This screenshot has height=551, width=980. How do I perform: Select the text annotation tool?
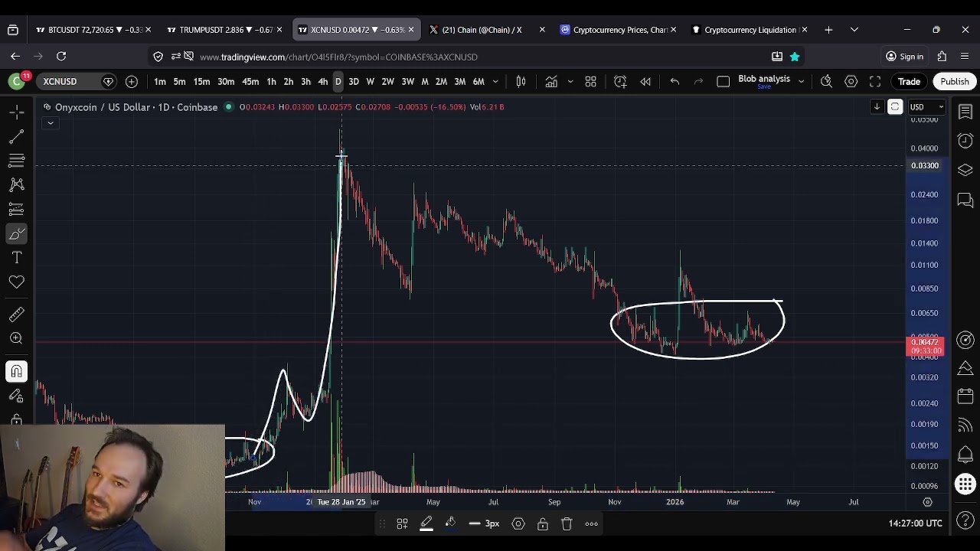coord(16,258)
